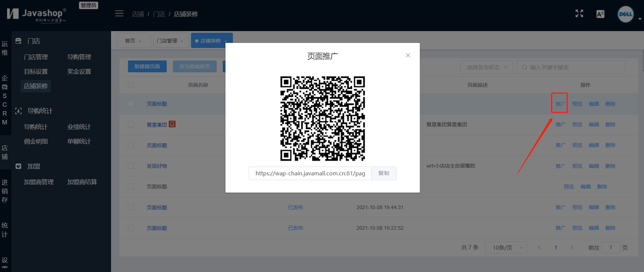Viewport: 644px width, 272px height.
Task: Select page 1 in pagination
Action: point(556,248)
